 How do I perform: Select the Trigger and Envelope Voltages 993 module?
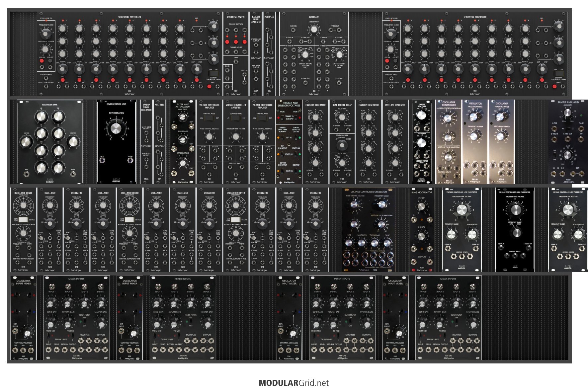289,142
